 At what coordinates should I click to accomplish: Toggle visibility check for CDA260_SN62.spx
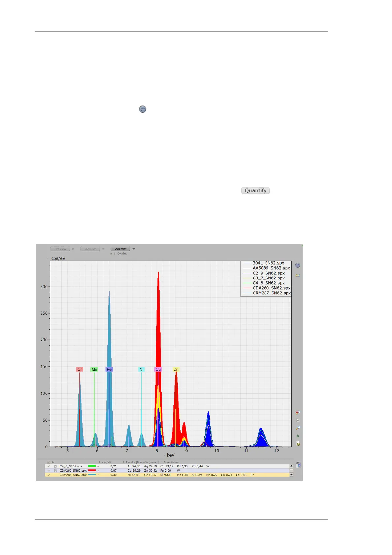click(49, 471)
